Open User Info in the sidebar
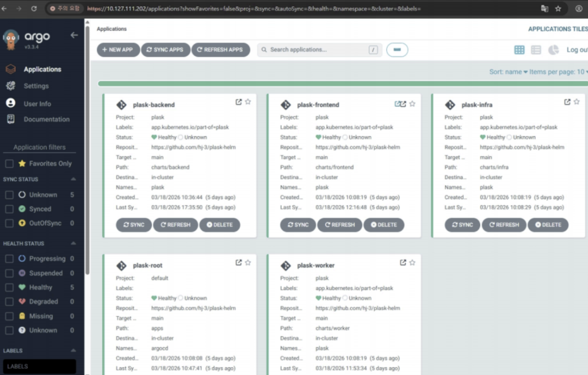 click(37, 104)
